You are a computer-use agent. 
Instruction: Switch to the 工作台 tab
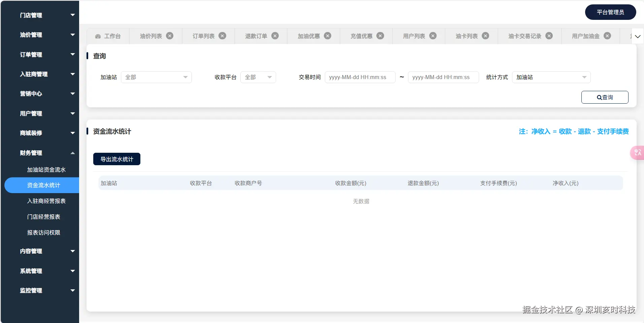click(x=108, y=36)
